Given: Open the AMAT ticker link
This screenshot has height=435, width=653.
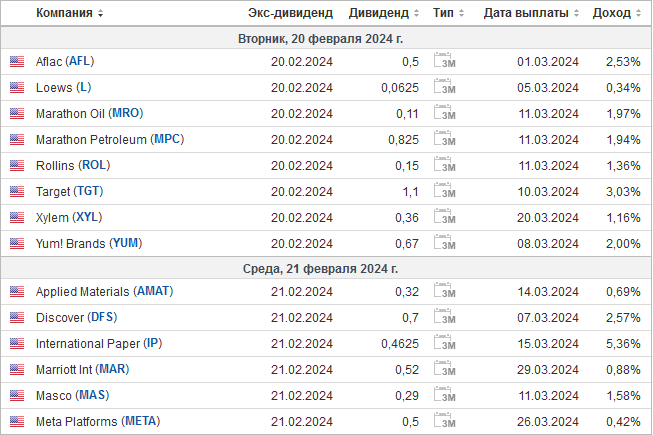Looking at the screenshot, I should coord(153,291).
